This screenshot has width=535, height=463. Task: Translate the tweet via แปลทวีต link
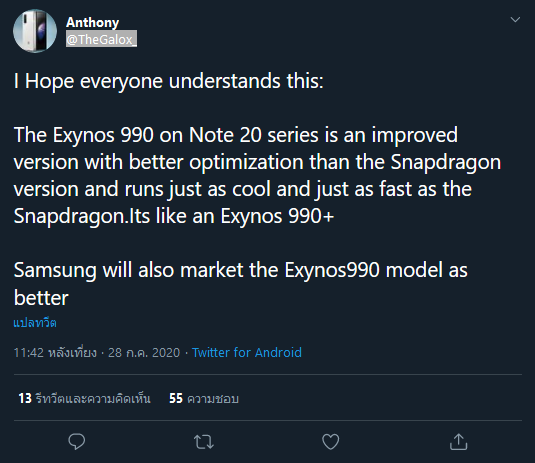pos(35,322)
